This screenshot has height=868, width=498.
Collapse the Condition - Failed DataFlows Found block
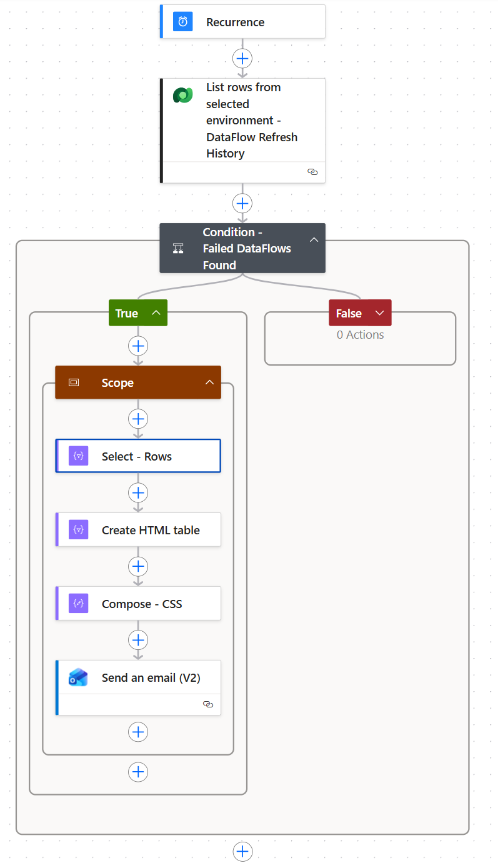pyautogui.click(x=314, y=240)
